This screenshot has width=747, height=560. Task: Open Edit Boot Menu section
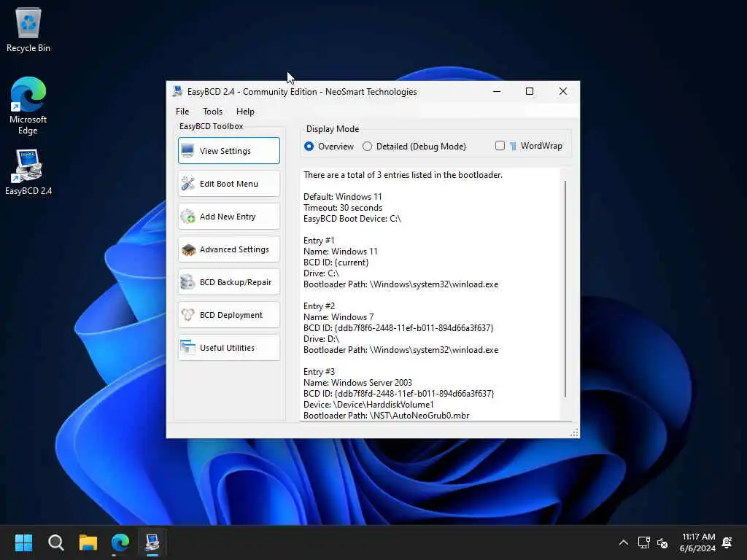point(228,184)
